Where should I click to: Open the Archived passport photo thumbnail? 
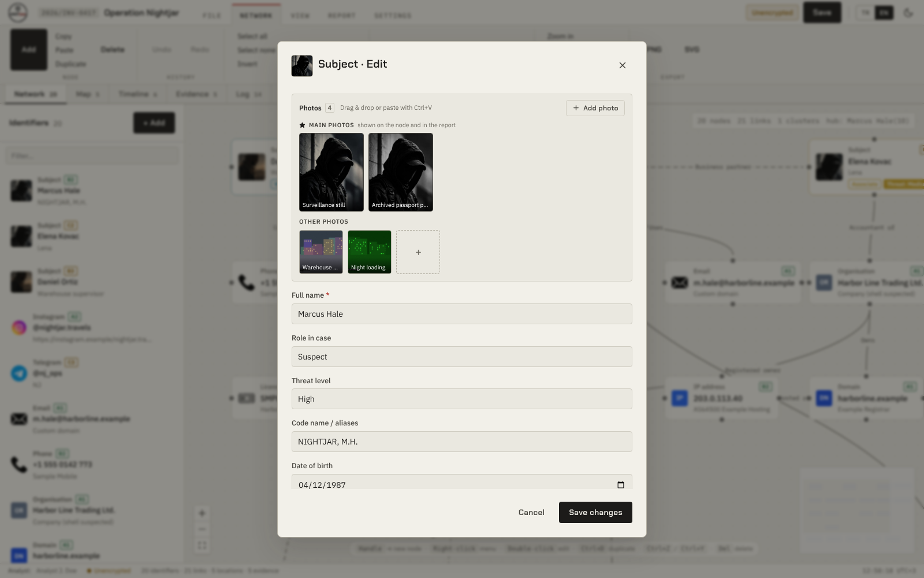401,172
